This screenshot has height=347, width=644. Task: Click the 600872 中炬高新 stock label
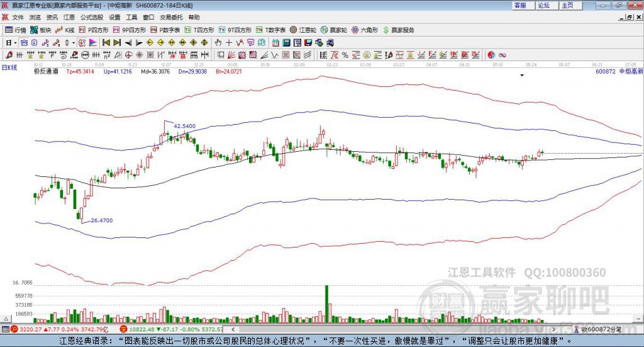click(x=619, y=72)
